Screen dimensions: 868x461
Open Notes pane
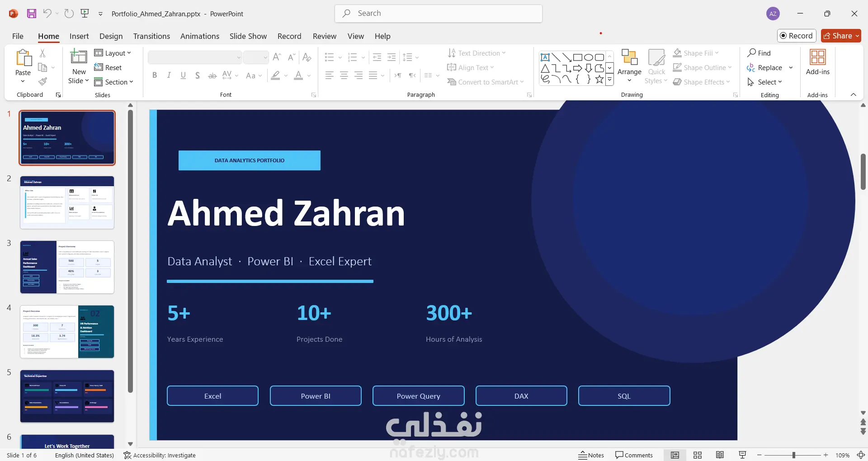tap(591, 455)
